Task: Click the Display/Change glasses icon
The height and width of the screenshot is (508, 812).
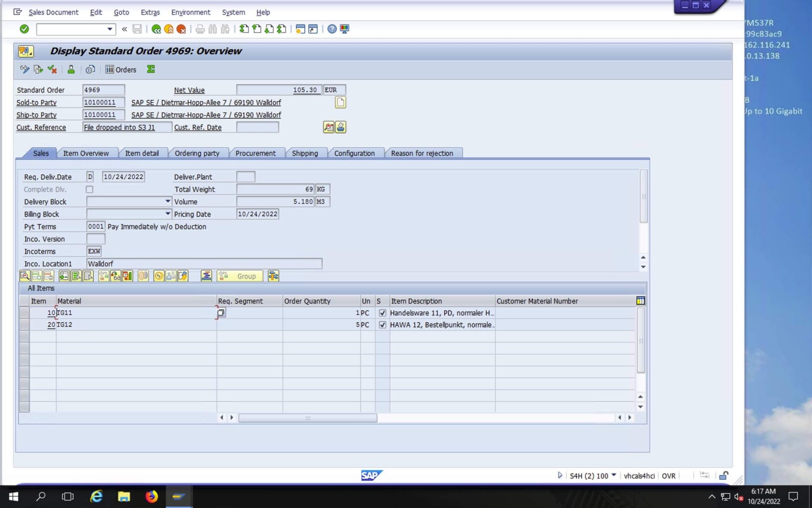Action: point(25,69)
